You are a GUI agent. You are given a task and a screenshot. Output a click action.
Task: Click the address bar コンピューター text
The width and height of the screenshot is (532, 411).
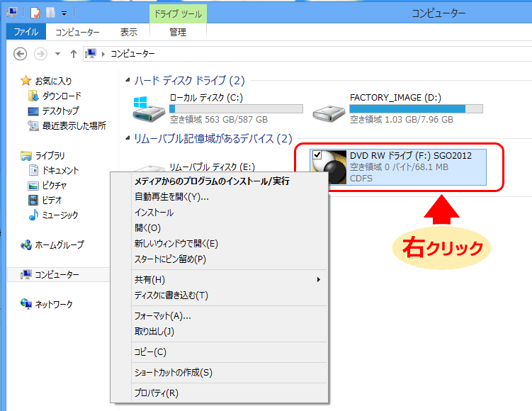pyautogui.click(x=132, y=54)
